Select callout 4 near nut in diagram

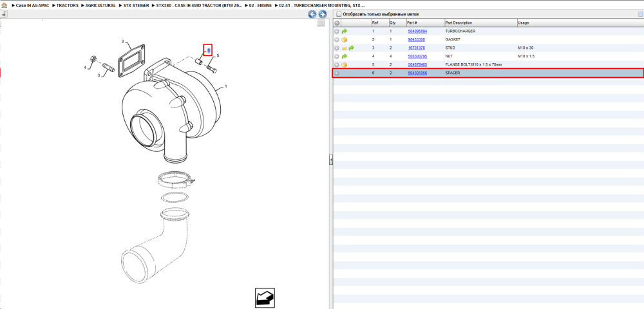(x=86, y=68)
